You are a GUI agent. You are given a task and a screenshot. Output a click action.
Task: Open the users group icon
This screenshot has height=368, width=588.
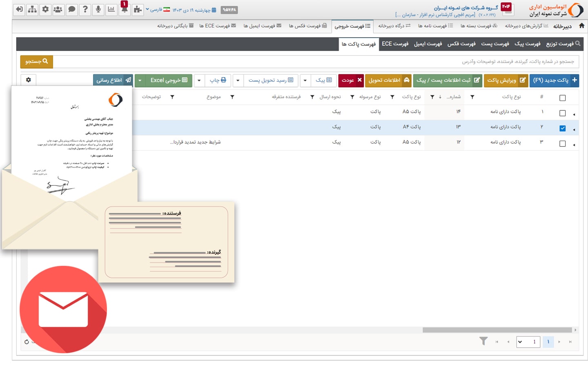pyautogui.click(x=58, y=9)
